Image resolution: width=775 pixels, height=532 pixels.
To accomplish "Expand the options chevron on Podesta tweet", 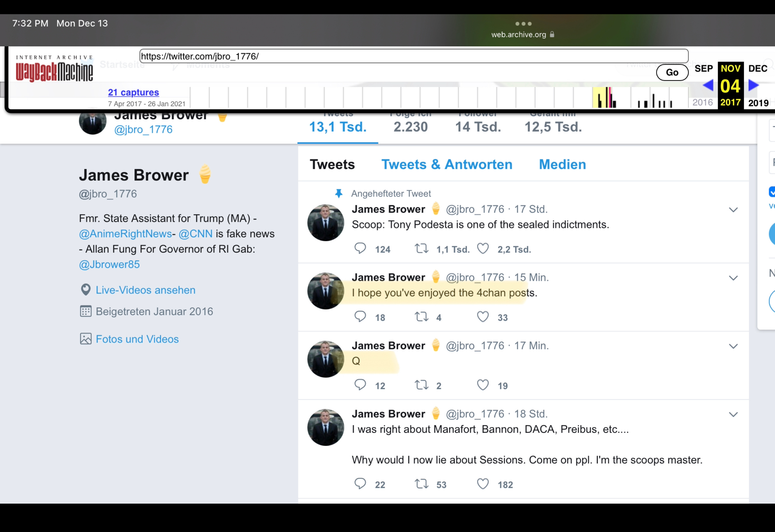I will click(733, 210).
